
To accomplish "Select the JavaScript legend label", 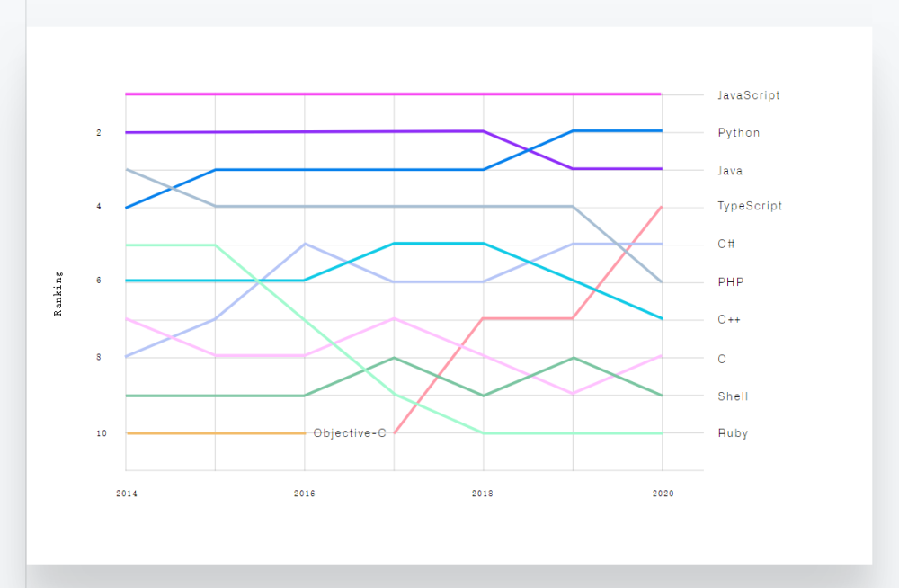I will (748, 95).
